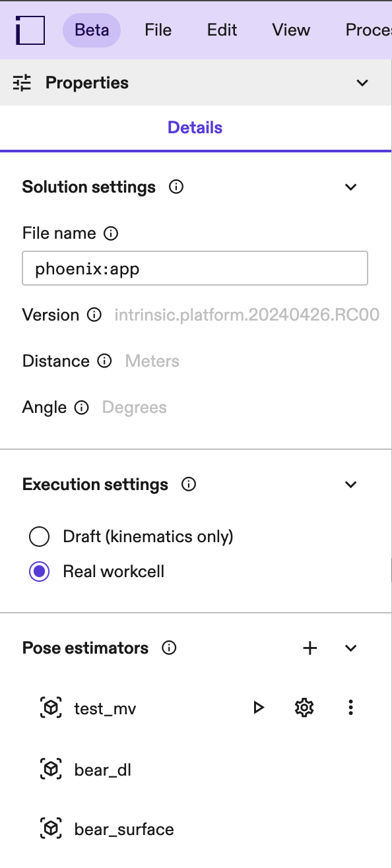Click inside the phoenix:app file name field
392x868 pixels.
[195, 268]
